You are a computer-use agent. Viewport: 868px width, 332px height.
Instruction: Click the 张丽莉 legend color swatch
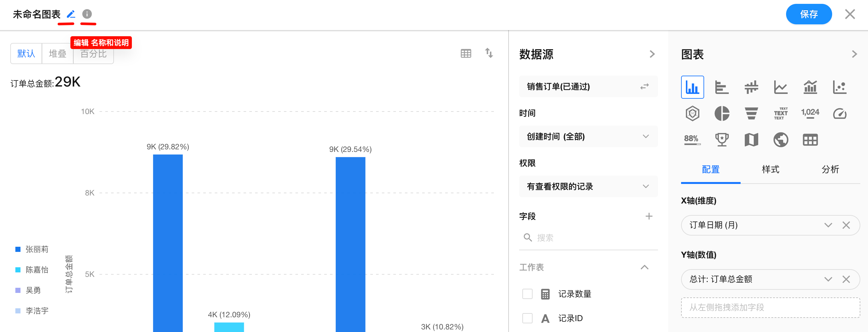(18, 249)
